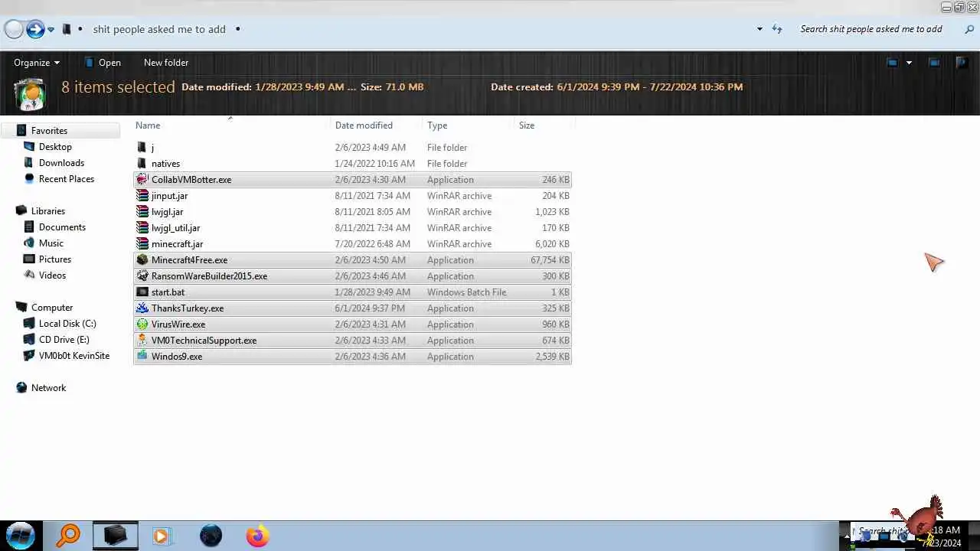The width and height of the screenshot is (980, 551).
Task: Click the Windows Batch File type cell
Action: click(466, 292)
